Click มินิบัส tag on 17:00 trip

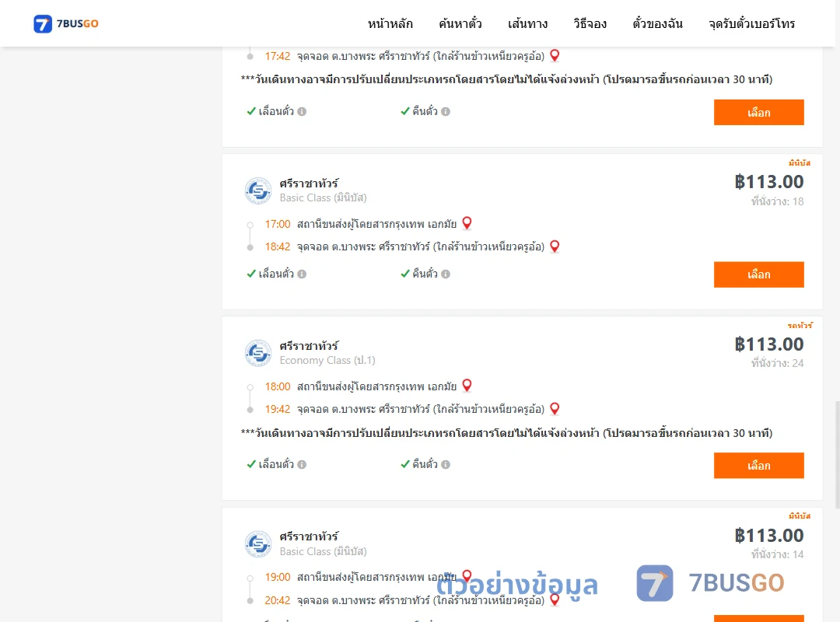point(800,162)
